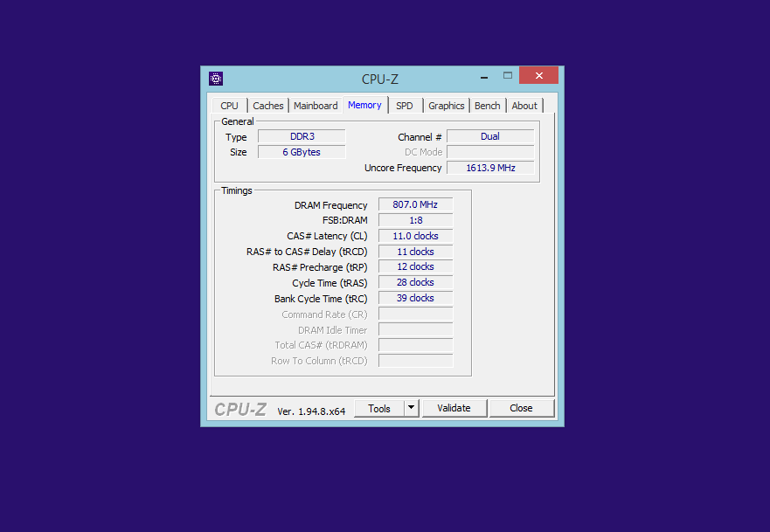Click the Channel # label
The width and height of the screenshot is (770, 532).
[x=420, y=137]
